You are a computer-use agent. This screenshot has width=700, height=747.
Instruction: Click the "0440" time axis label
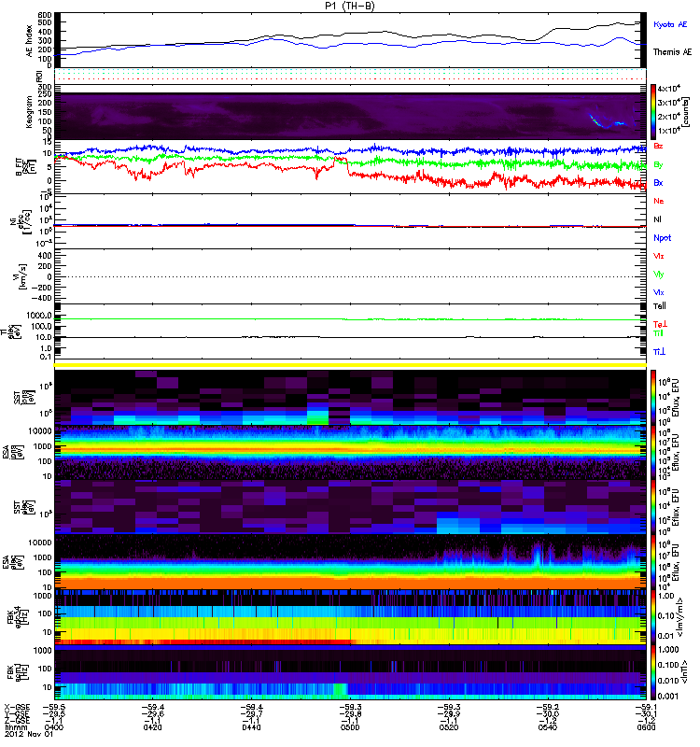tap(251, 727)
